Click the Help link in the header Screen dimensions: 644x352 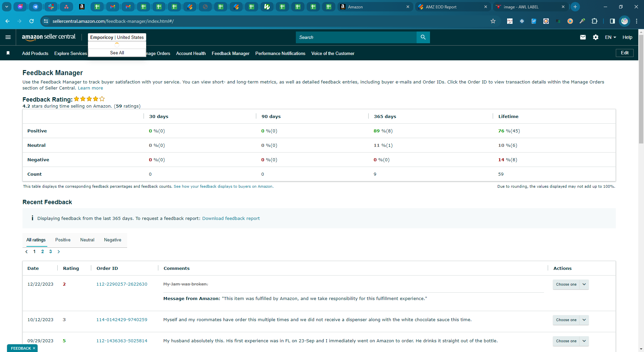coord(627,37)
